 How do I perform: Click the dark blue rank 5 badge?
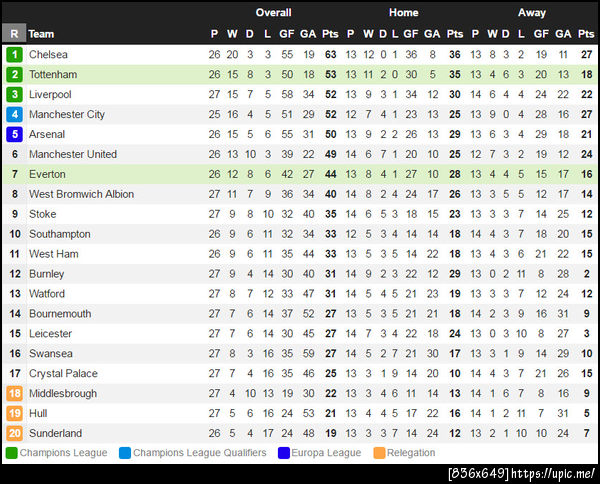14,134
